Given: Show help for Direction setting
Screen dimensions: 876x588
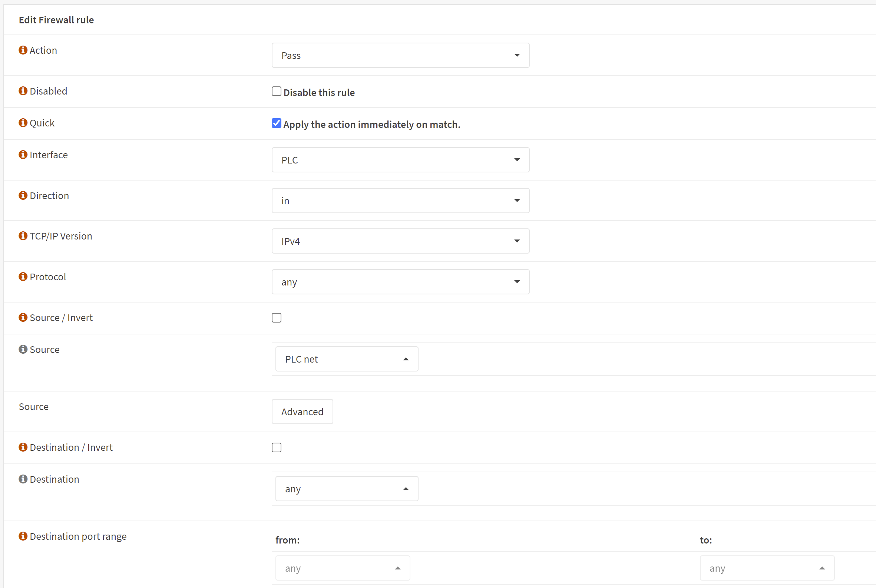Looking at the screenshot, I should [23, 195].
